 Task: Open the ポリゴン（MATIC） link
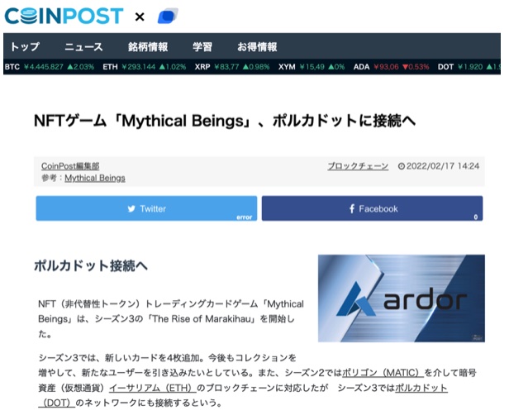click(383, 372)
